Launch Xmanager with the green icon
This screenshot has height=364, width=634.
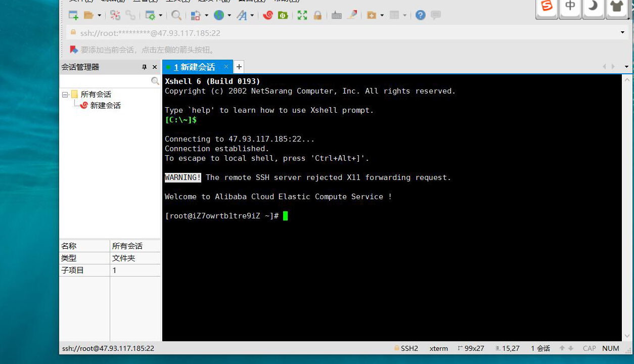(x=283, y=15)
